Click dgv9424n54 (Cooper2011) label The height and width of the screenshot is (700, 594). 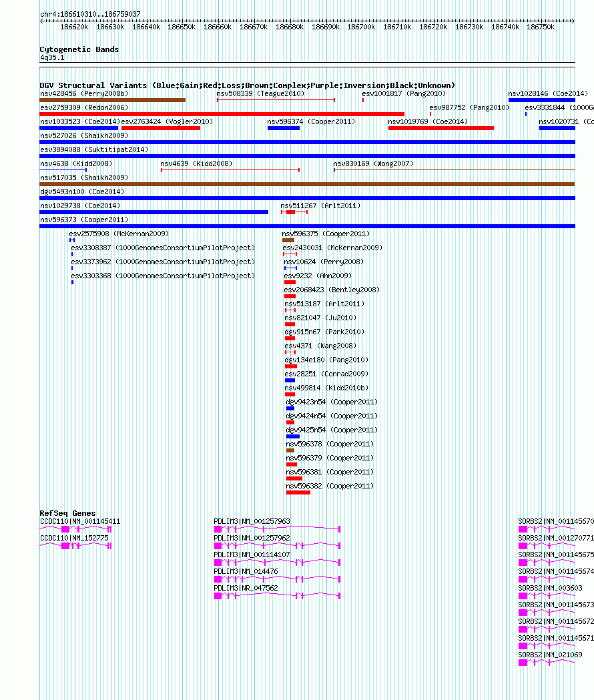(x=332, y=416)
